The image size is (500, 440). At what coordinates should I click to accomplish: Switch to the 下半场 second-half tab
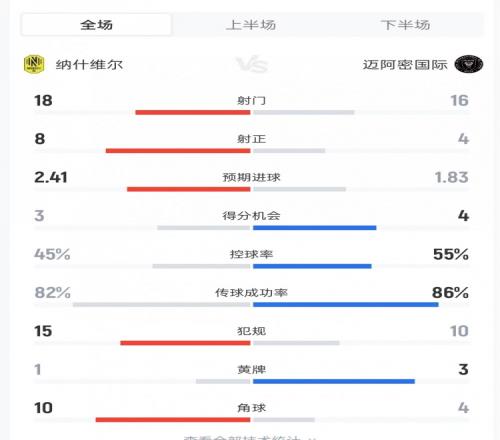405,25
